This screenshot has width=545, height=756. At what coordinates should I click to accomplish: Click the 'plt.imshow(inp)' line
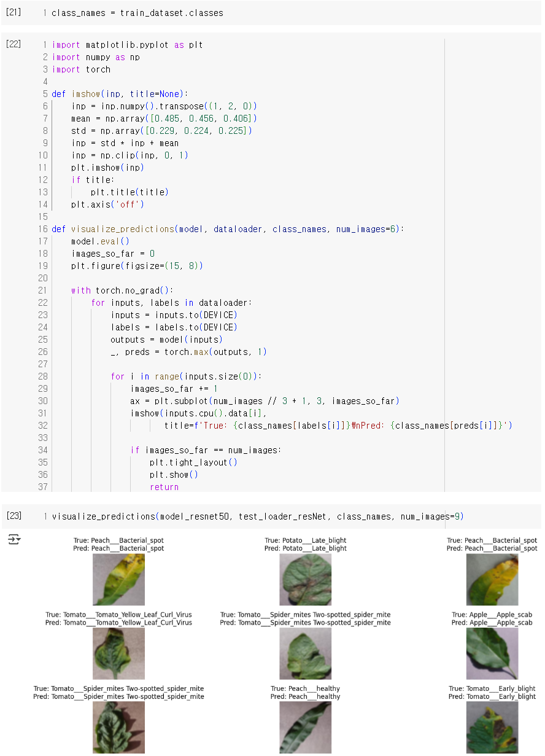point(108,168)
